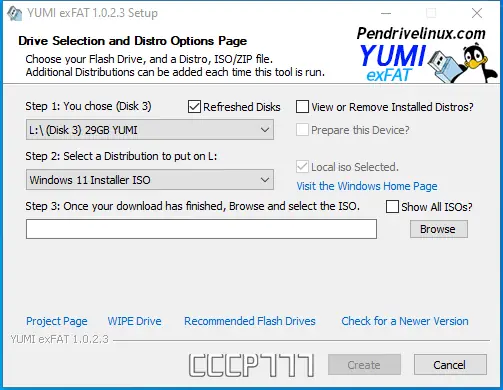Open the Recommended Flash Drives link
Screen dimensions: 503x390
250,321
